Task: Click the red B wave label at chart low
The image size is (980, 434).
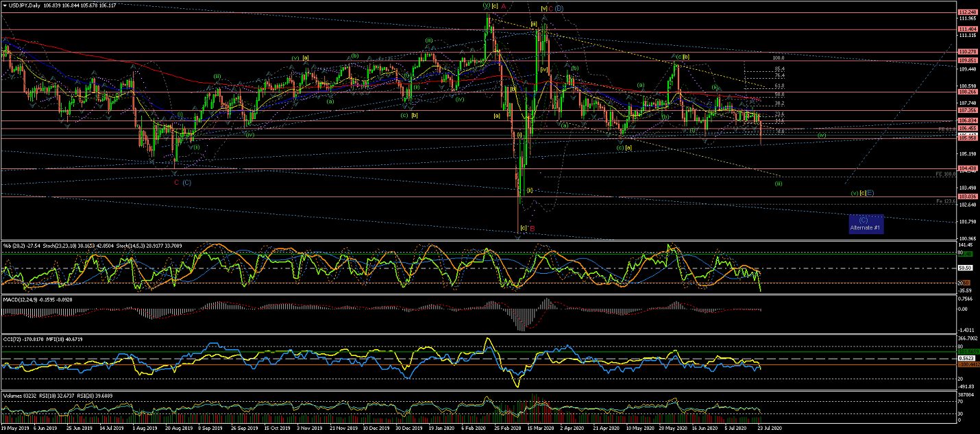Action: [x=532, y=228]
